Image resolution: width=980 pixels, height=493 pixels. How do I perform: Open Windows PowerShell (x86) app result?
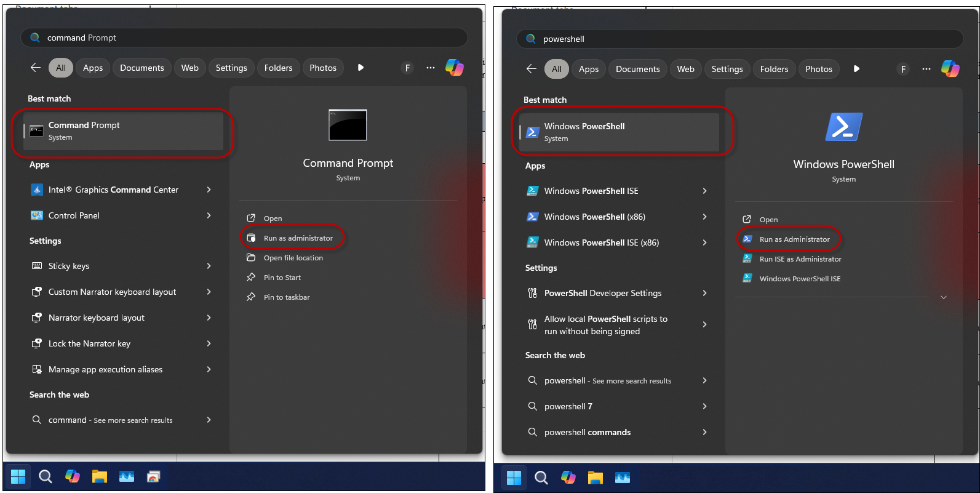[594, 217]
